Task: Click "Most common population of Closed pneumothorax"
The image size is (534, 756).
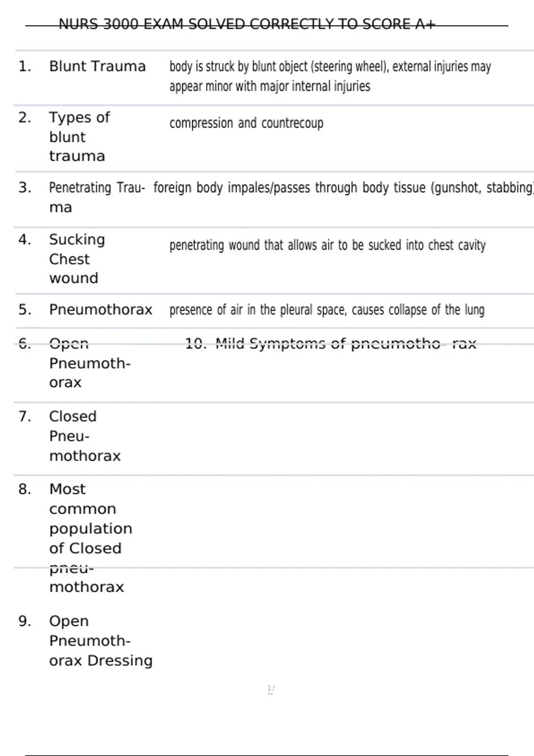Action: tap(90, 538)
